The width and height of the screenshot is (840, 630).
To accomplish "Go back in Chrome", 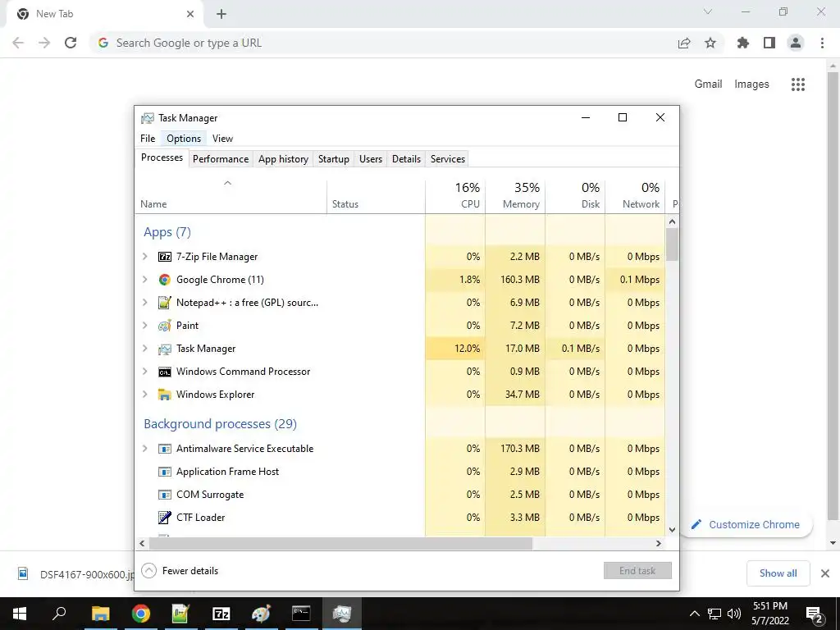I will [18, 43].
